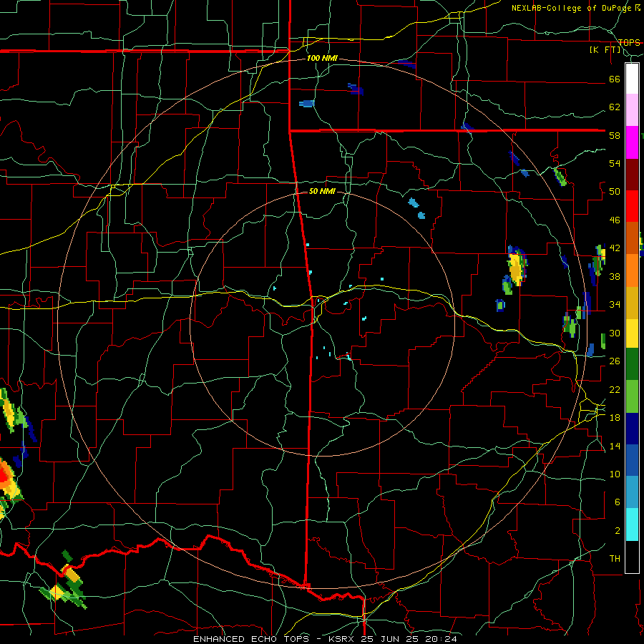Click the legend value 46

coord(615,220)
